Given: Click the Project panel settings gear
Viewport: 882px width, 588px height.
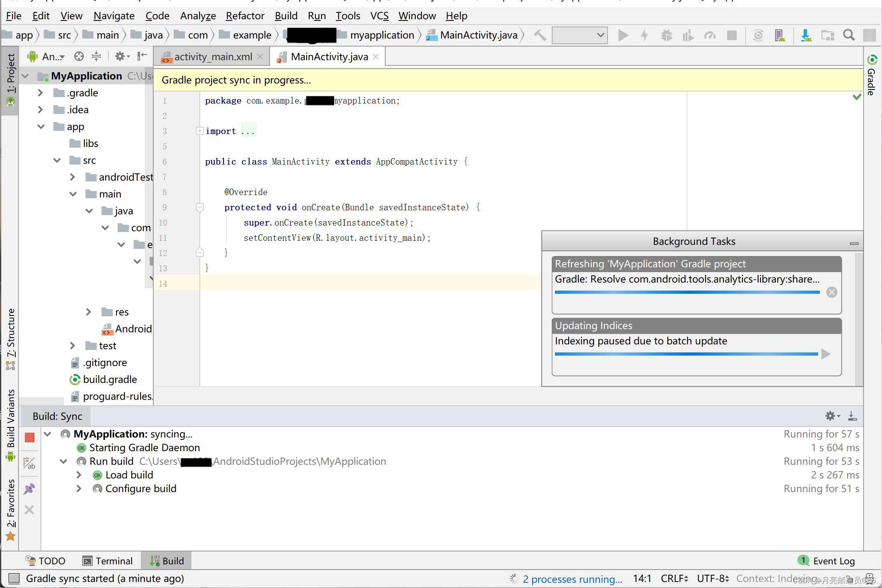Looking at the screenshot, I should tap(120, 56).
